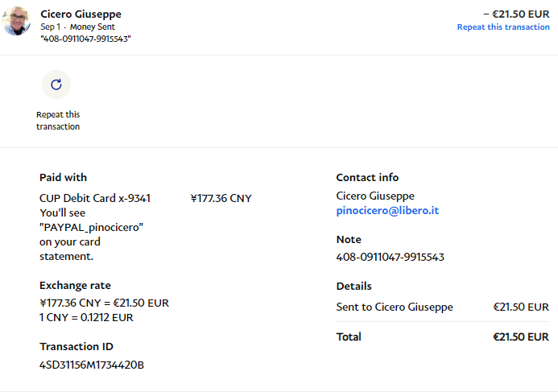
Task: Click the 1 CNY = 0.1212 EUR rate
Action: click(x=86, y=317)
